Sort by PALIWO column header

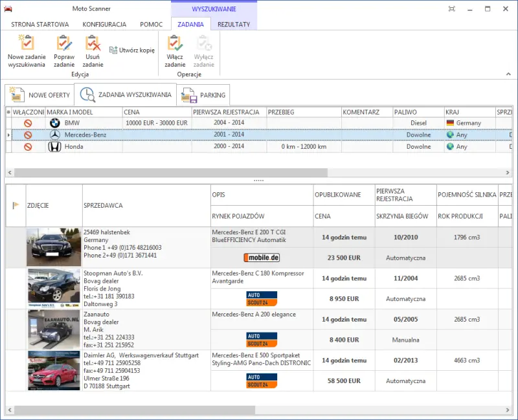(418, 112)
